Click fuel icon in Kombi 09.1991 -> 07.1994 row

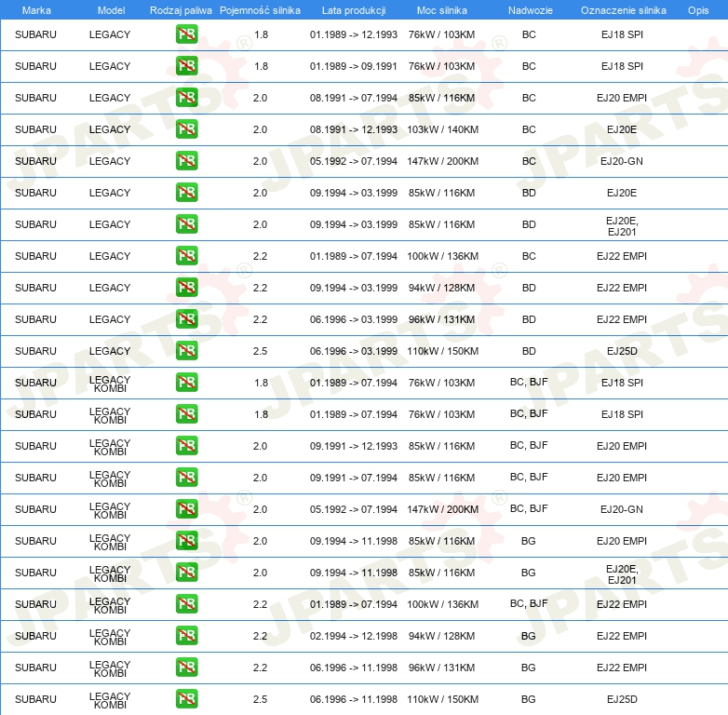[x=186, y=478]
